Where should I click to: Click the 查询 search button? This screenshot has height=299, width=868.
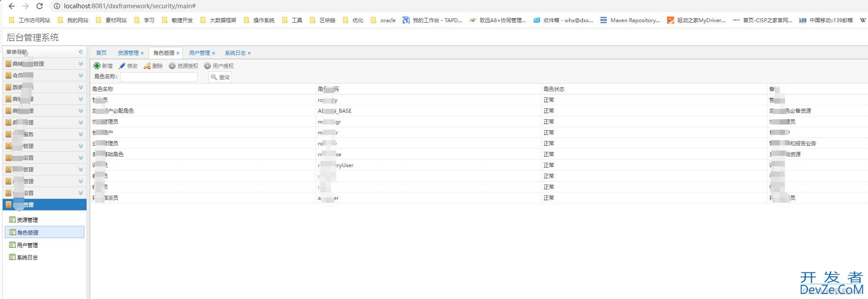click(220, 77)
